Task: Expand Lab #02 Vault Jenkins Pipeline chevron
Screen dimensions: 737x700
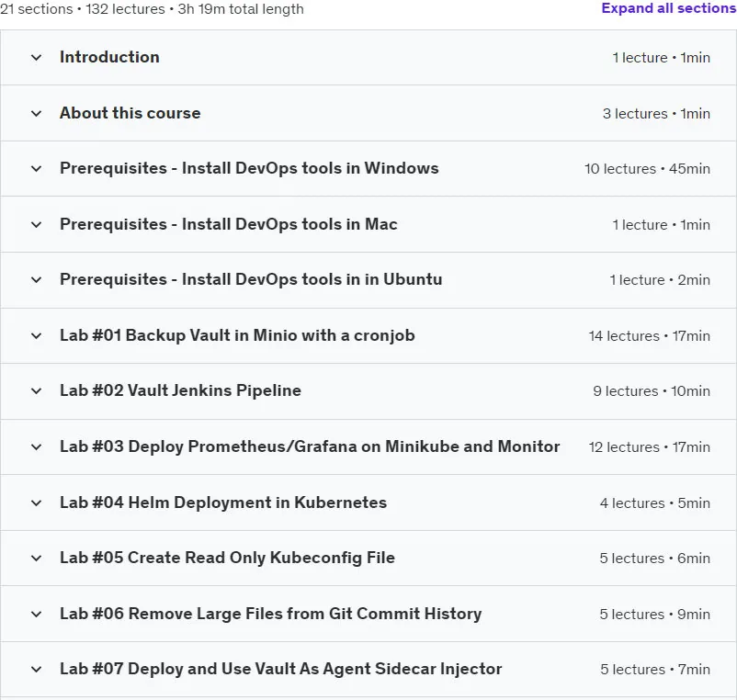Action: pos(36,390)
